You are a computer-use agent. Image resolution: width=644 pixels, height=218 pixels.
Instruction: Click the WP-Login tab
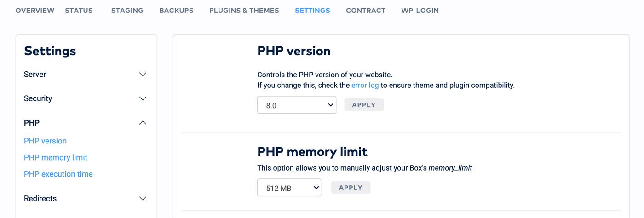[420, 11]
